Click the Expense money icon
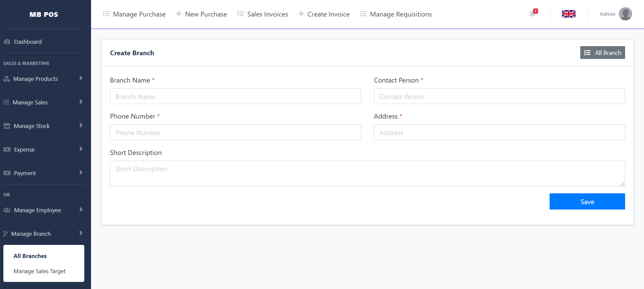Image resolution: width=644 pixels, height=289 pixels. click(7, 150)
